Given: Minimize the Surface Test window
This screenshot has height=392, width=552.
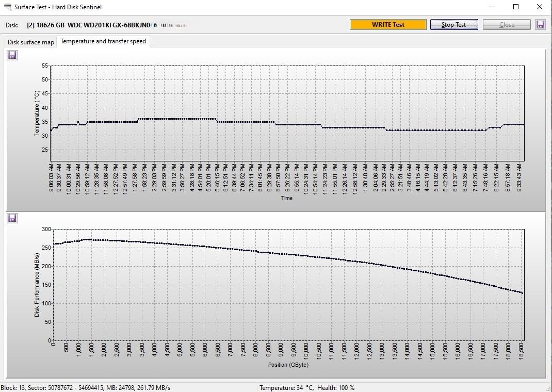Looking at the screenshot, I should point(492,7).
